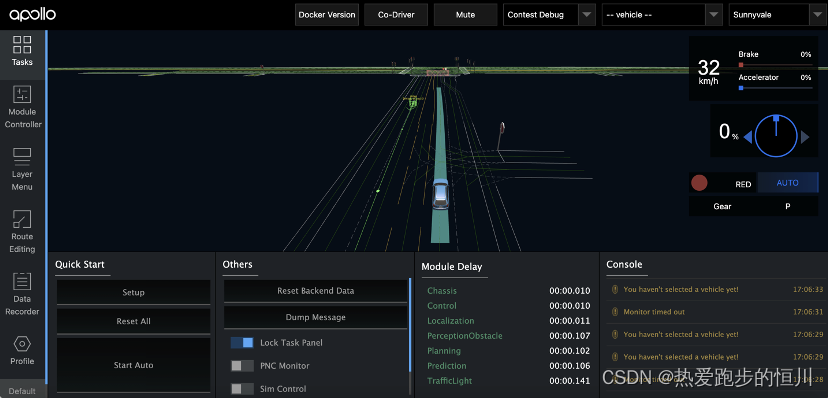Open the vehicle selection dropdown

coord(662,15)
